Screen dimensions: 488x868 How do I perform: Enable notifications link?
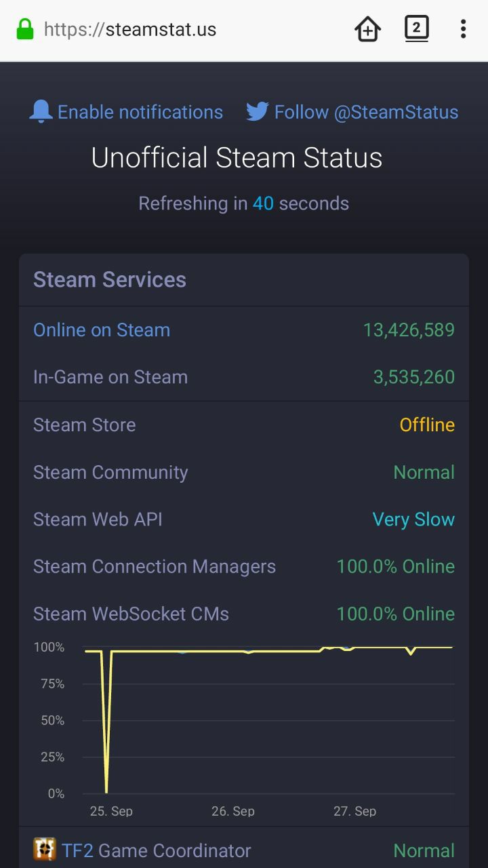(x=140, y=112)
